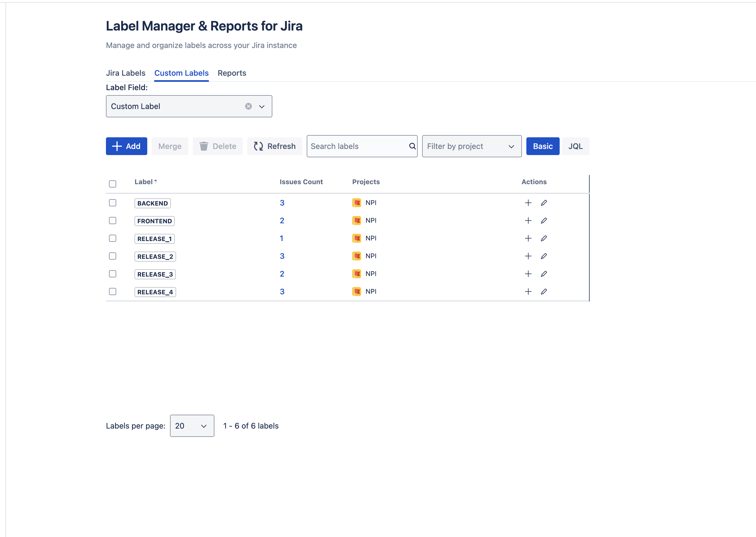Viewport: 756px width, 537px height.
Task: Click into the Search labels field
Action: (357, 146)
